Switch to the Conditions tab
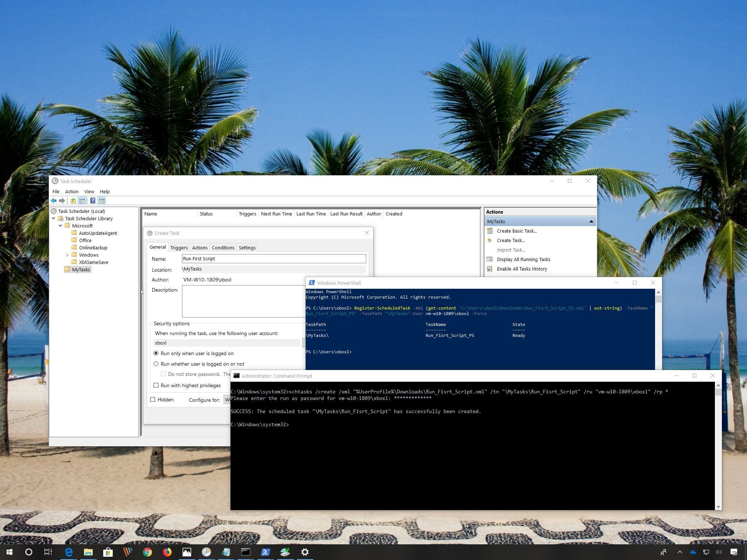Screen dimensions: 747x560 point(223,248)
